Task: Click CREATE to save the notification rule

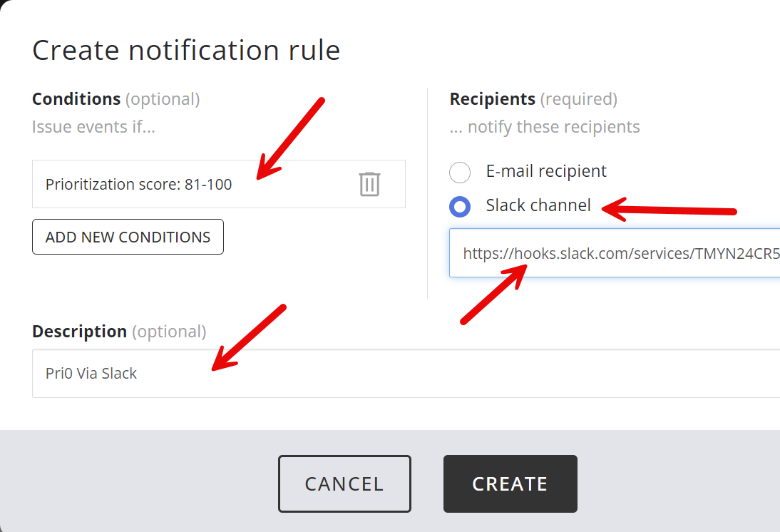Action: click(510, 484)
